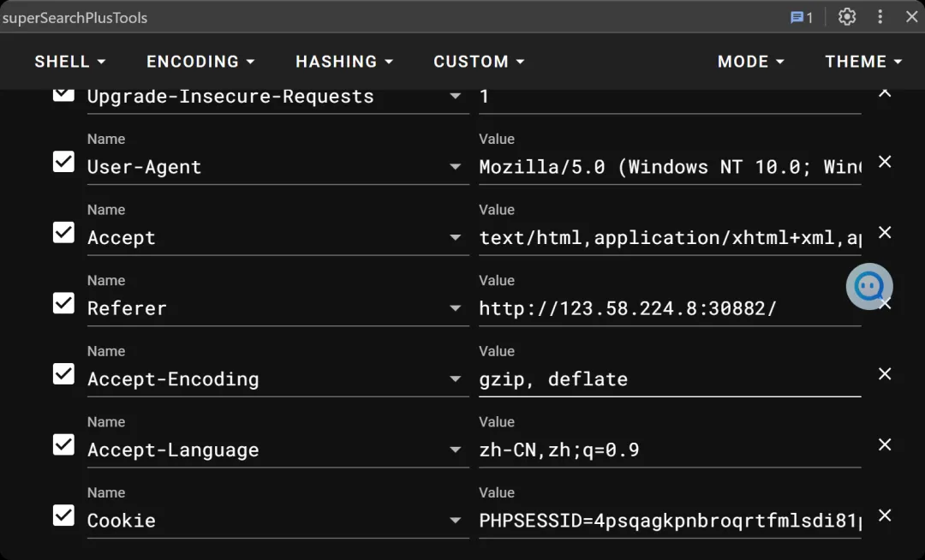This screenshot has height=560, width=925.
Task: Delete the Cookie header row
Action: click(x=886, y=515)
